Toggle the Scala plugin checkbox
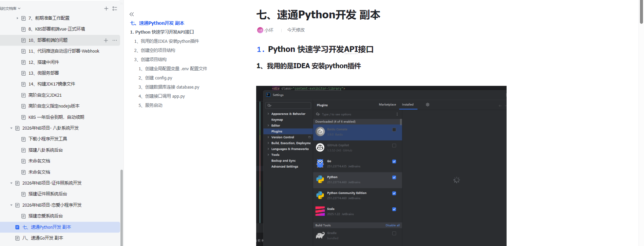Viewport: 644px width, 246px height. (x=394, y=209)
